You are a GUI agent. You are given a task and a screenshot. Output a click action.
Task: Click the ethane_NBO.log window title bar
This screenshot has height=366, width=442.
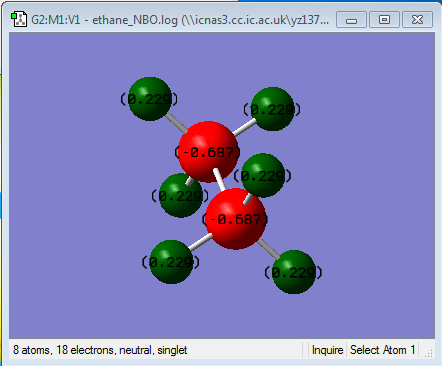180,20
